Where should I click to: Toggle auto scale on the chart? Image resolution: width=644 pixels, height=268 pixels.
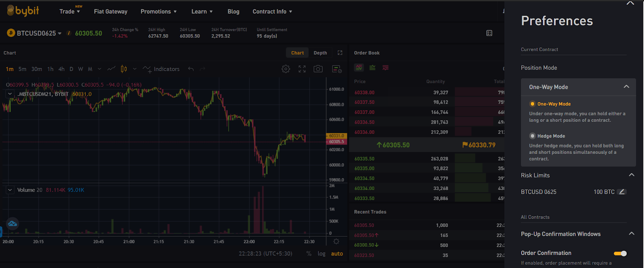tap(337, 254)
